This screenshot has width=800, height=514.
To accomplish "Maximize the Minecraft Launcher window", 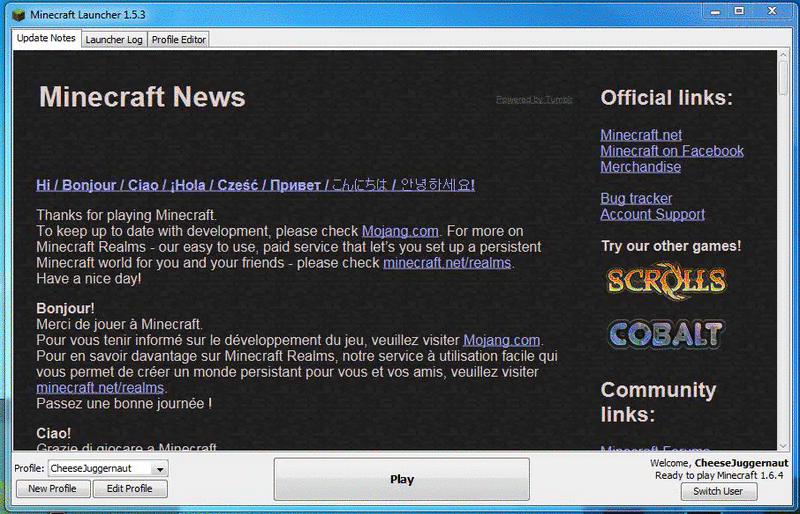I will click(x=739, y=11).
